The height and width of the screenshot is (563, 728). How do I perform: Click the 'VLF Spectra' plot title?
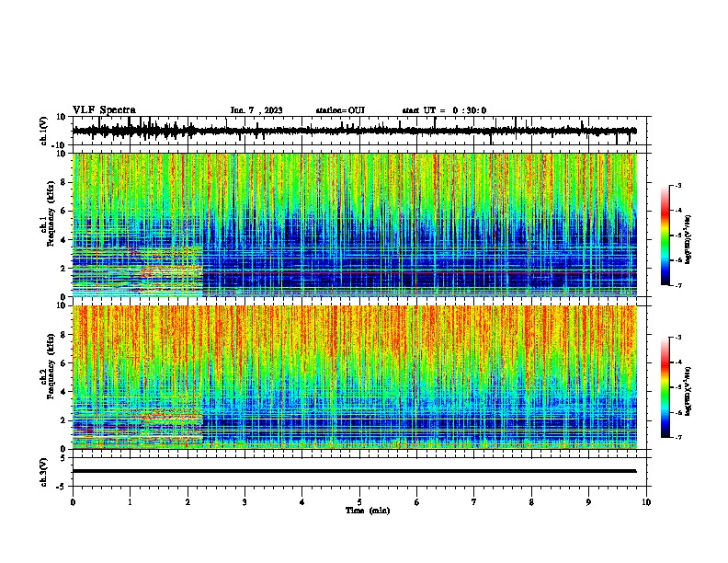pyautogui.click(x=104, y=110)
